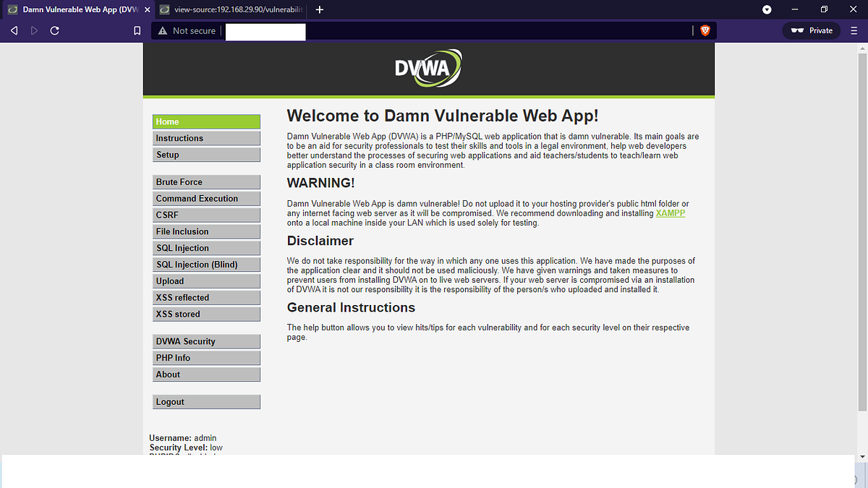Click the tab search dropdown arrow icon
The height and width of the screenshot is (488, 868).
tap(767, 9)
